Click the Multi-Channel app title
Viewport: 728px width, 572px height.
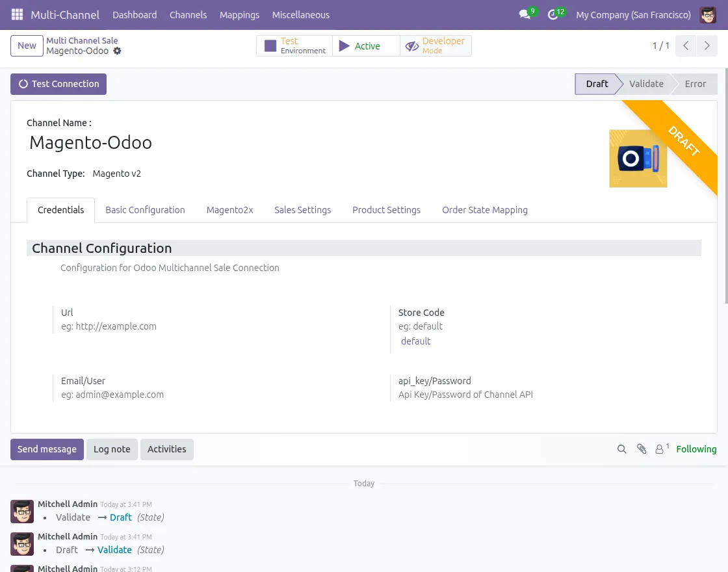[65, 15]
